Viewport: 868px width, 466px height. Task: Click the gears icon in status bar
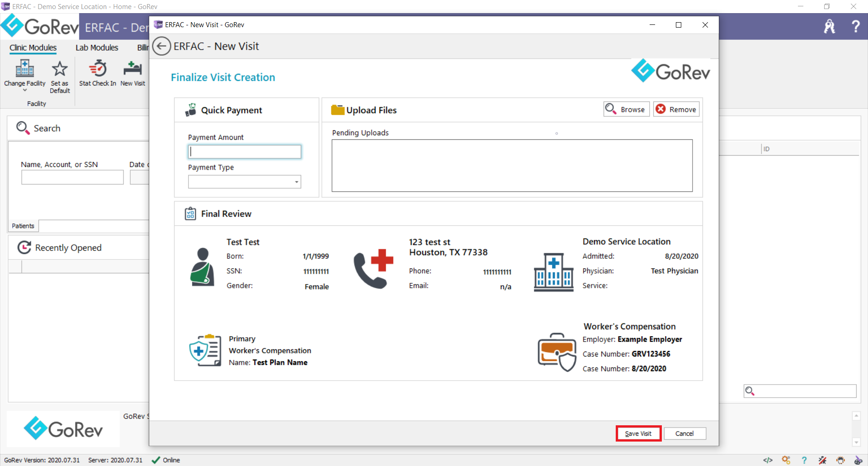pos(786,460)
